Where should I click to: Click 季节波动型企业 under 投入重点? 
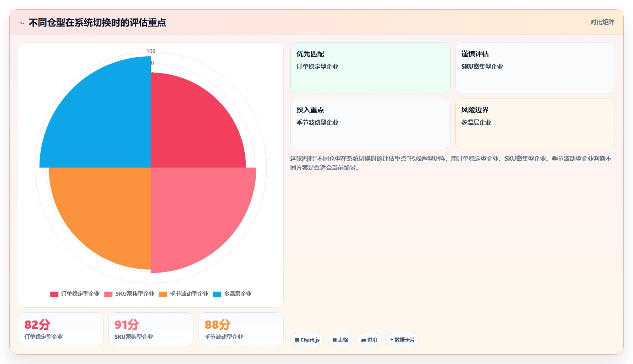317,122
